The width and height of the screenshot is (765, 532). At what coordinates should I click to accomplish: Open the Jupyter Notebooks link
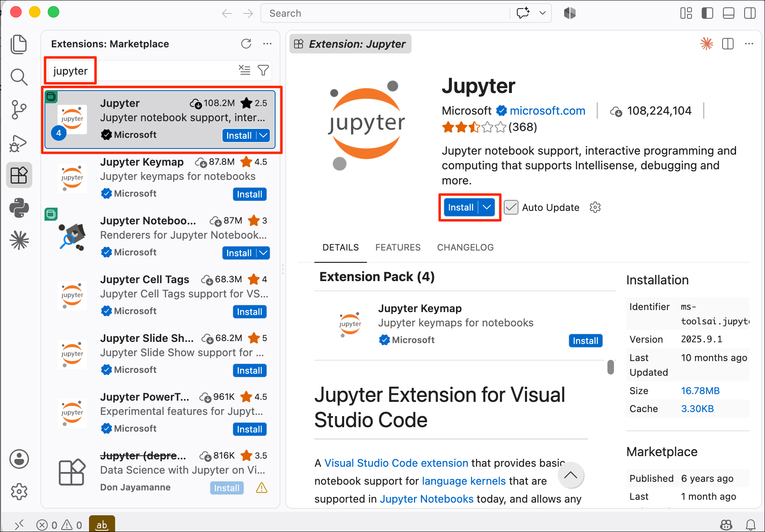pyautogui.click(x=427, y=499)
